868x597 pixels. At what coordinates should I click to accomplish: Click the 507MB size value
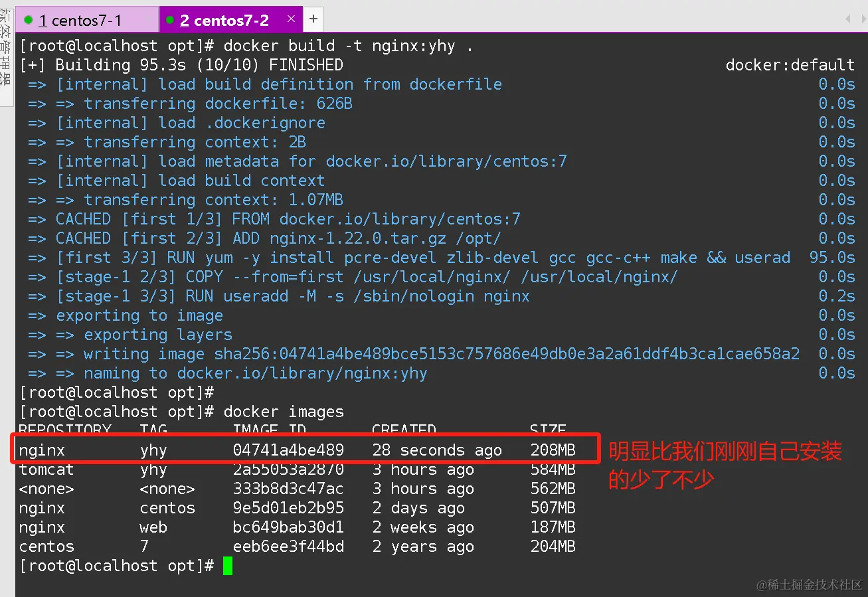(553, 508)
